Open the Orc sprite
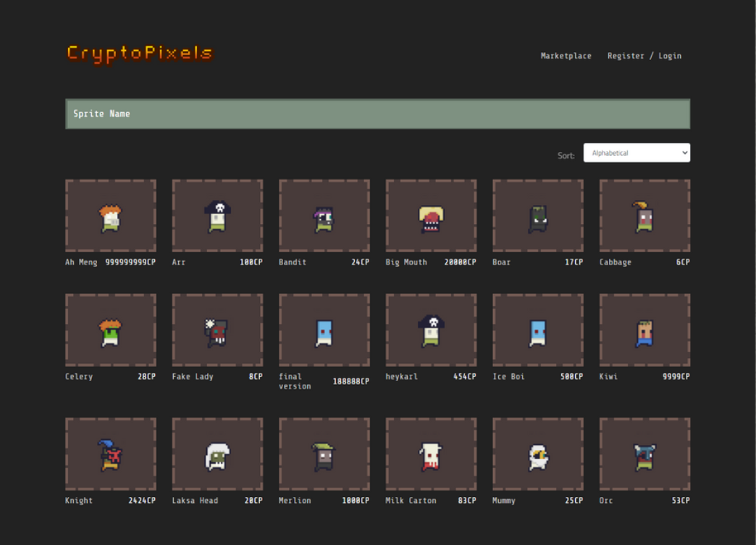756x545 pixels. (644, 454)
